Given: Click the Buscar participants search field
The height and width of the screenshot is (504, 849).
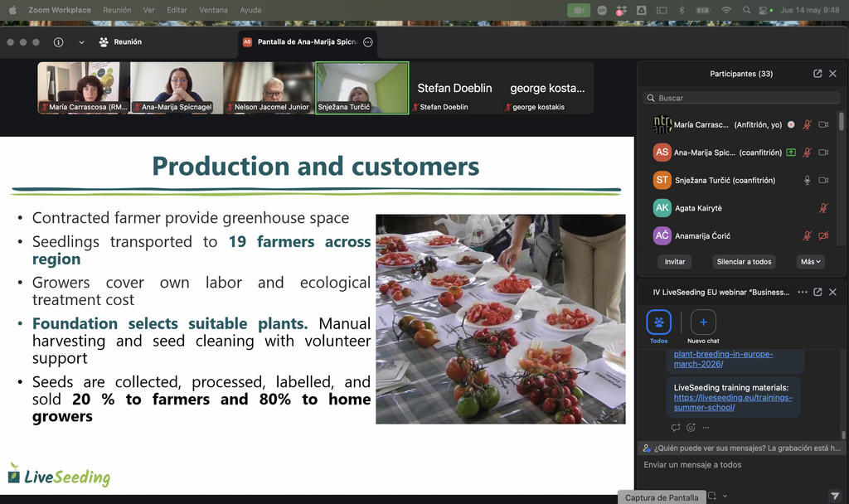Looking at the screenshot, I should (x=742, y=98).
